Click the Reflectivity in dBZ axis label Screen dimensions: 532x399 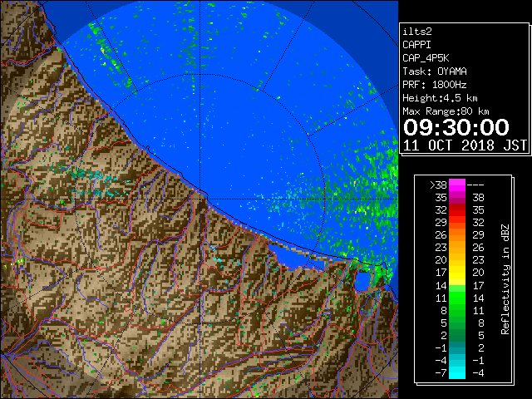pos(505,279)
